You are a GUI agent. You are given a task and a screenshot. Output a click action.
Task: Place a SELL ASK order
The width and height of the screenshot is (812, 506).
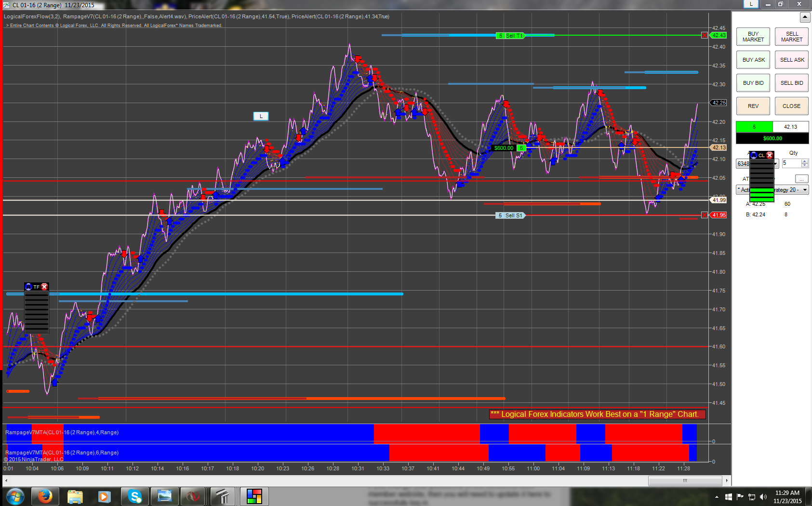(x=792, y=60)
